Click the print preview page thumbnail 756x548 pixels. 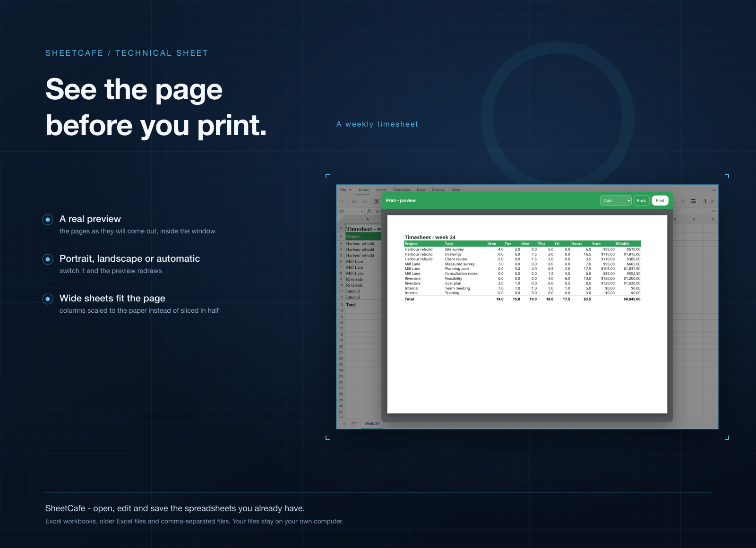(x=527, y=314)
